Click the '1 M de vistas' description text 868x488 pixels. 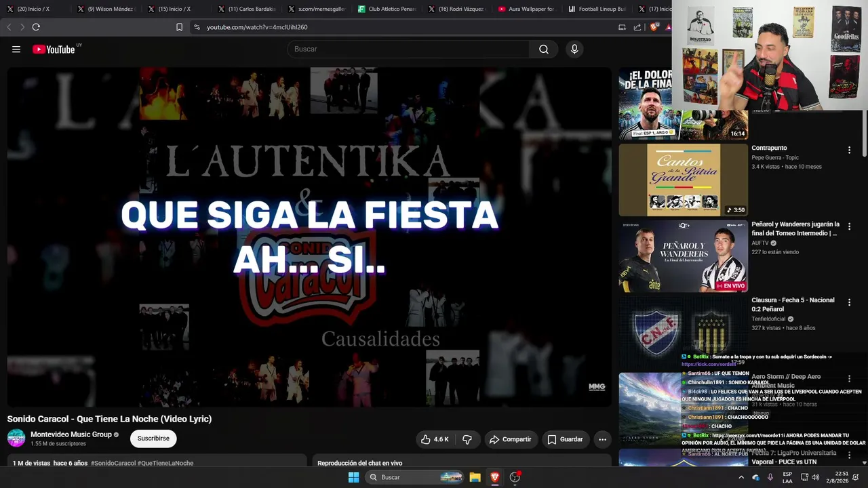[x=31, y=463]
